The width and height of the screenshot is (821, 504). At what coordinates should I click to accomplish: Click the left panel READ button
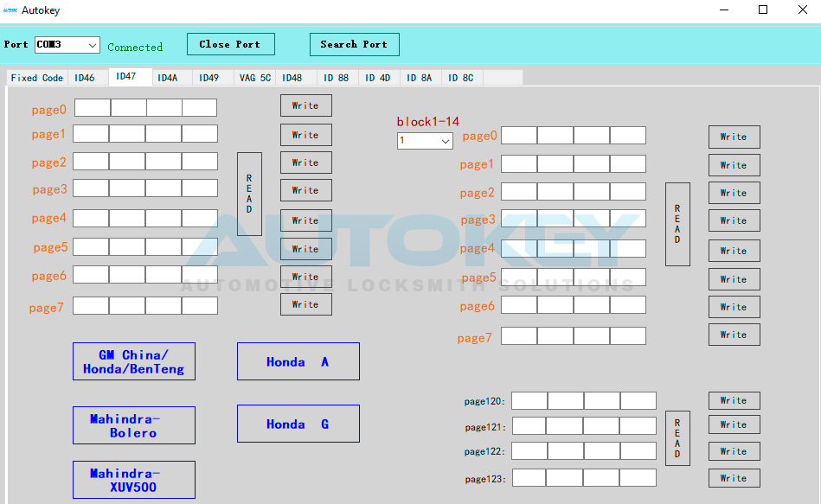pos(249,194)
